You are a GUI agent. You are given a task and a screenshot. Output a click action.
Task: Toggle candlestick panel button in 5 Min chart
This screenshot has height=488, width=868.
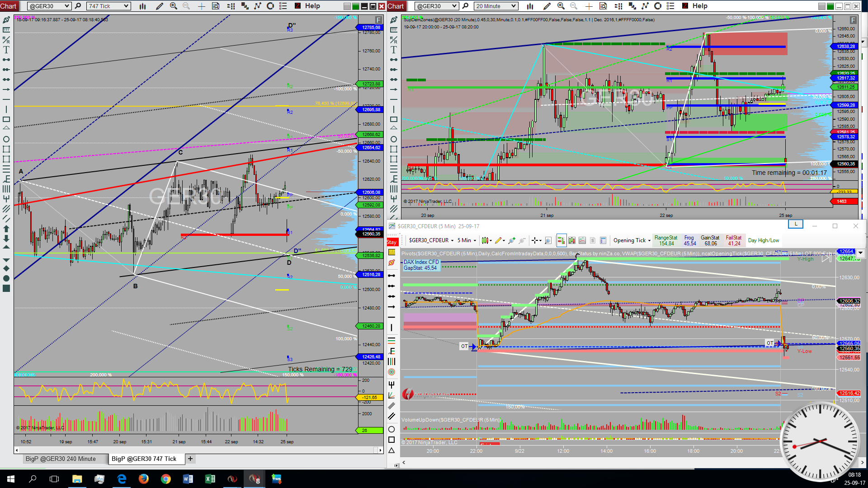571,240
